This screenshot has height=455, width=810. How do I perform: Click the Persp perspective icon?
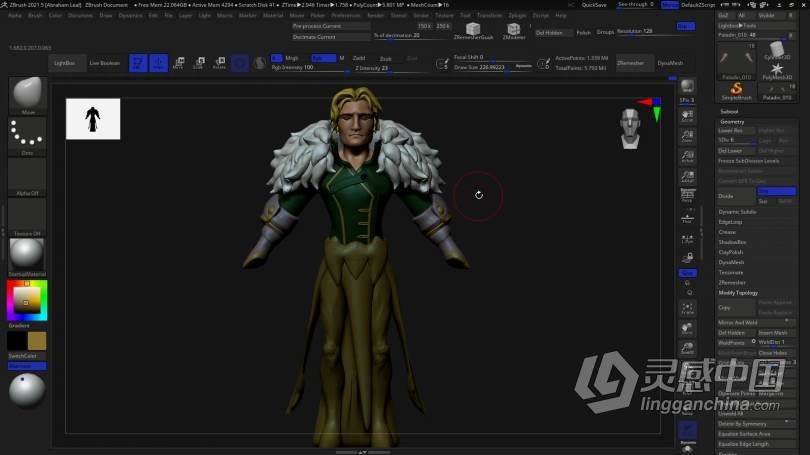687,195
